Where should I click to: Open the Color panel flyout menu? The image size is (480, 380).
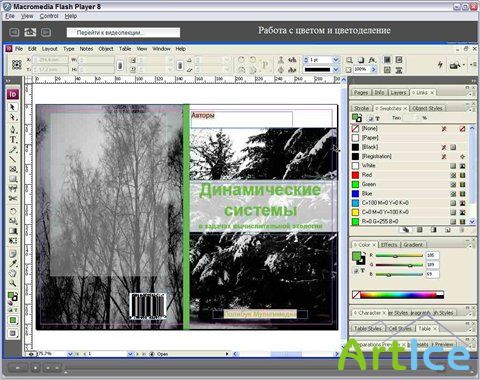point(470,246)
